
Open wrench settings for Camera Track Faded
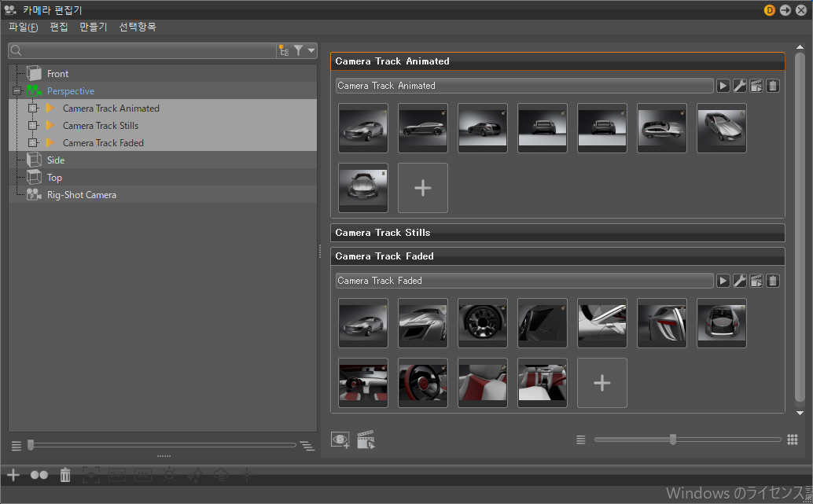pos(739,281)
